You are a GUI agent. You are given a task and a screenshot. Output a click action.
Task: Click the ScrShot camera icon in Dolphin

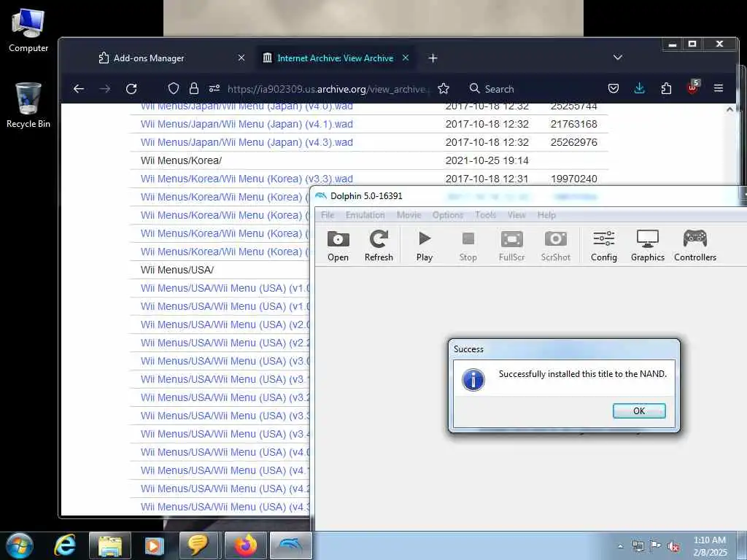pyautogui.click(x=555, y=246)
